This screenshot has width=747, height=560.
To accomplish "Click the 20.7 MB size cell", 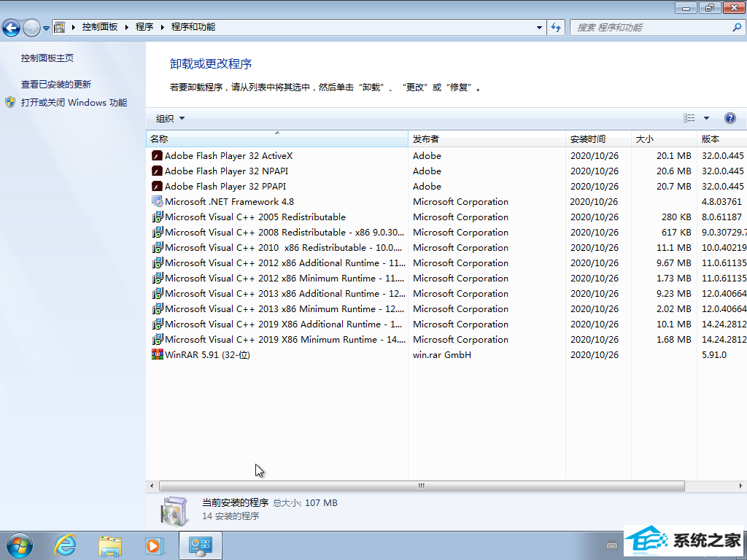I will 673,186.
